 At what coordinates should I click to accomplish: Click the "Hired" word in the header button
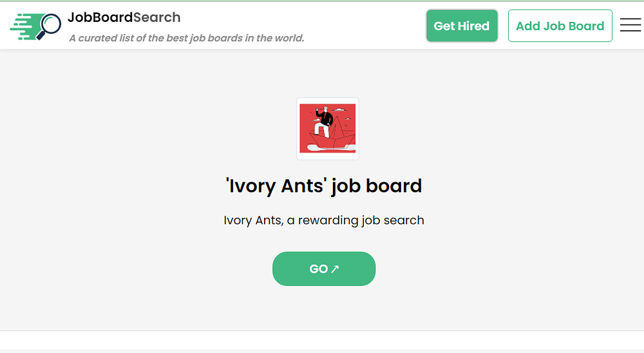coord(474,26)
